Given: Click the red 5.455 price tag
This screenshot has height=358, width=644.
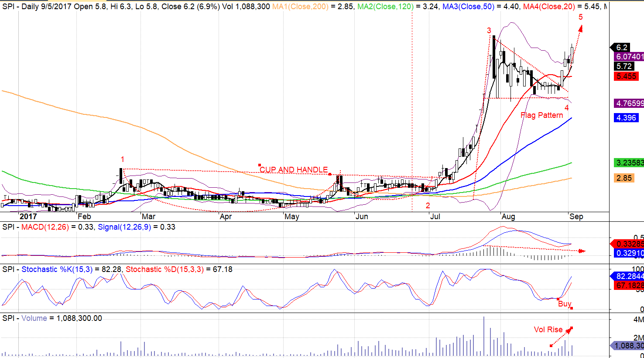Looking at the screenshot, I should pos(627,76).
